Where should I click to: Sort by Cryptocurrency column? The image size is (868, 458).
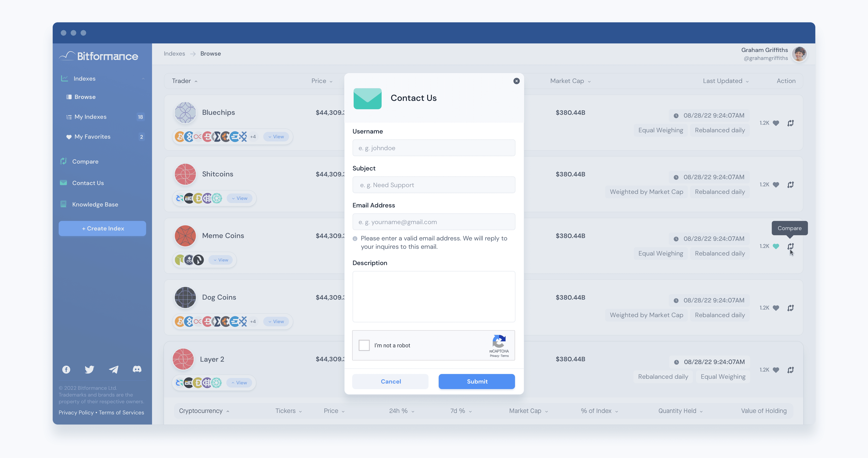204,411
